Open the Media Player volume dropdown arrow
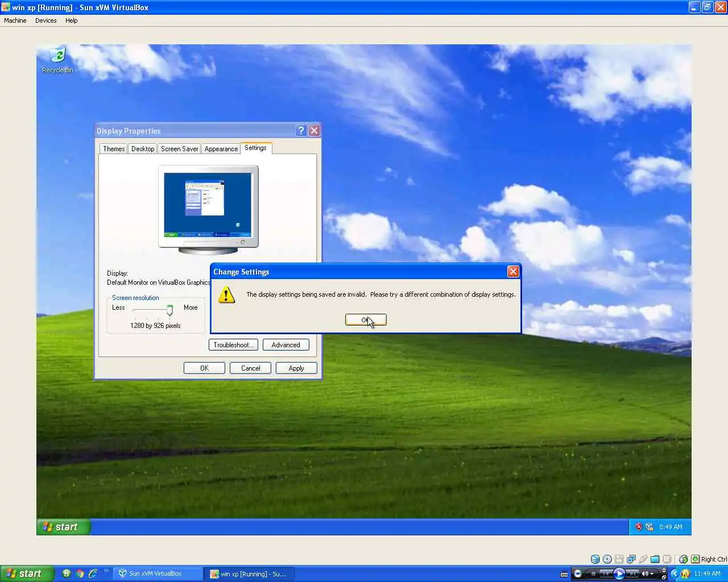Screen dimensions: 728x582 [x=652, y=573]
